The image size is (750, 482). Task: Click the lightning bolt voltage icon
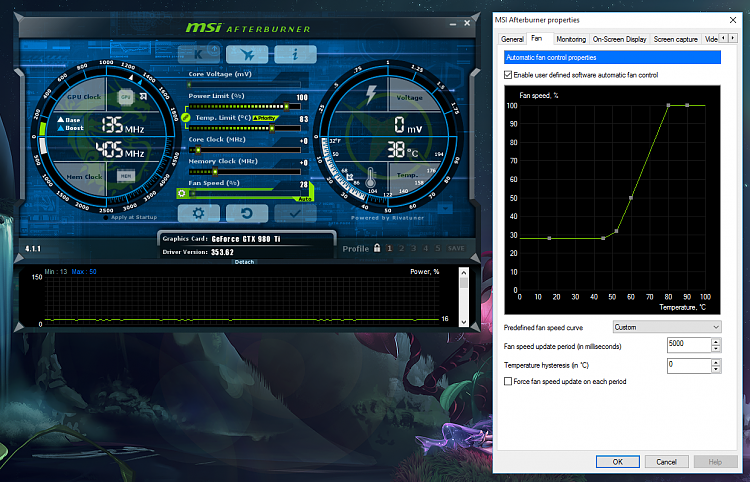[x=371, y=95]
